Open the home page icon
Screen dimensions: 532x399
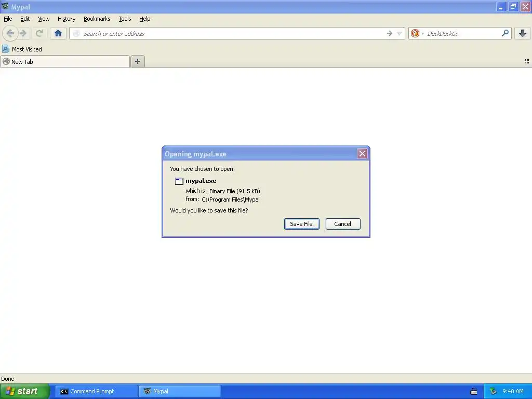[58, 33]
